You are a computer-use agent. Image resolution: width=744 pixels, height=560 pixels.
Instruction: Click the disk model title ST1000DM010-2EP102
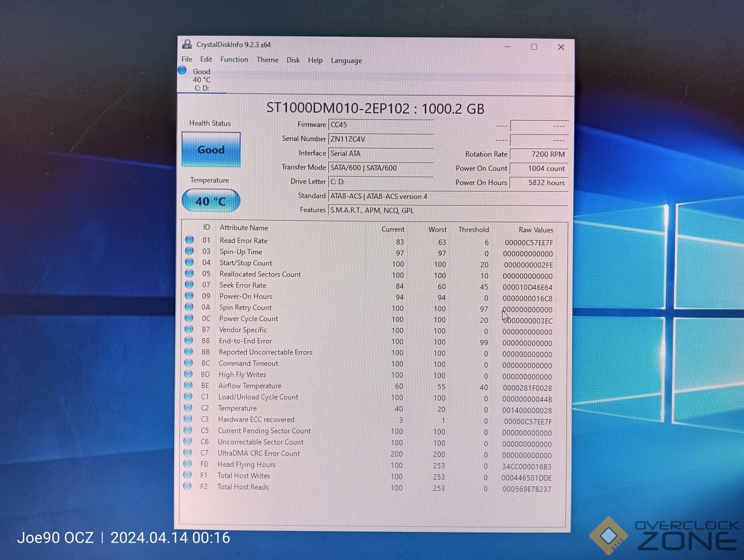click(337, 108)
